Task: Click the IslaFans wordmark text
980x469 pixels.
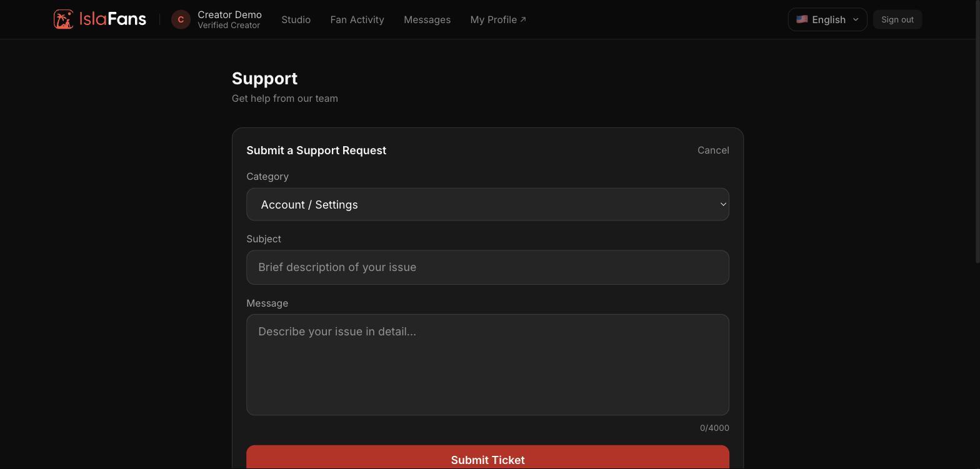Action: [x=112, y=19]
